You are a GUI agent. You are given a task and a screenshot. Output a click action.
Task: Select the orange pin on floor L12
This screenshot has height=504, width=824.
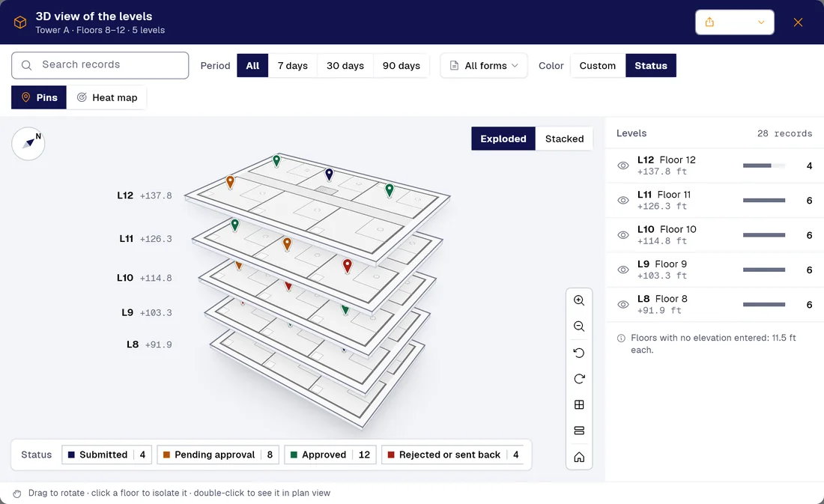[230, 182]
